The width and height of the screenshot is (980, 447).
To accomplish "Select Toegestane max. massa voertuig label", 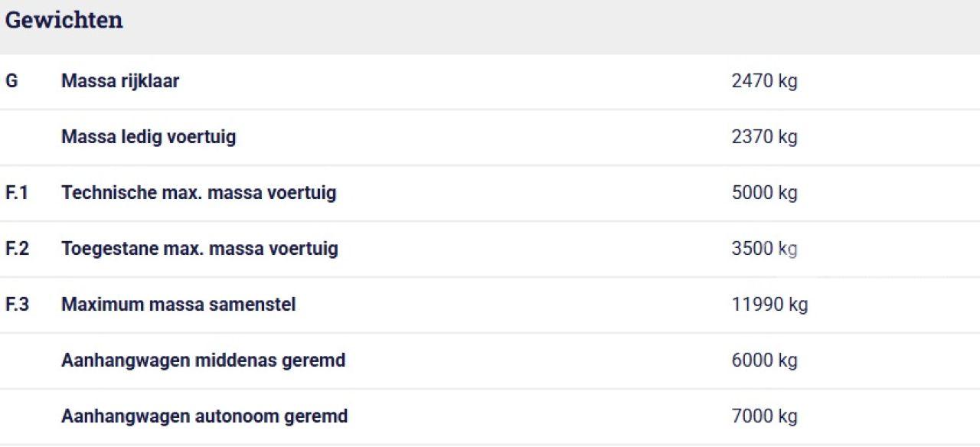I will coord(199,249).
